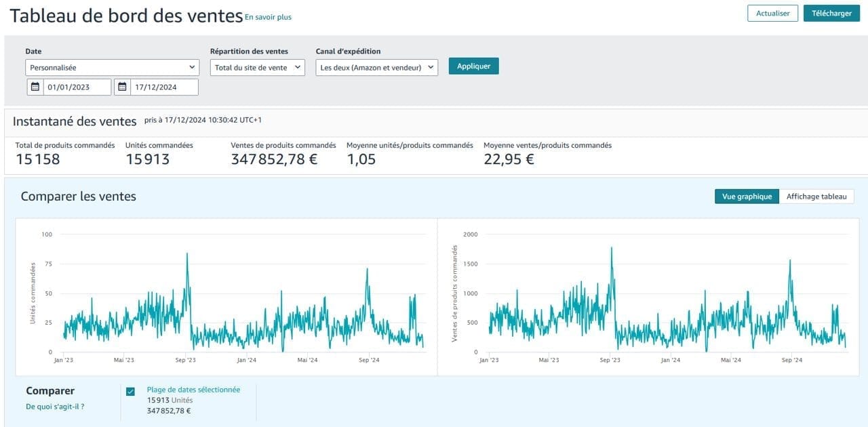Image resolution: width=868 pixels, height=427 pixels.
Task: Click the start date field 01/01/2023
Action: (x=77, y=87)
